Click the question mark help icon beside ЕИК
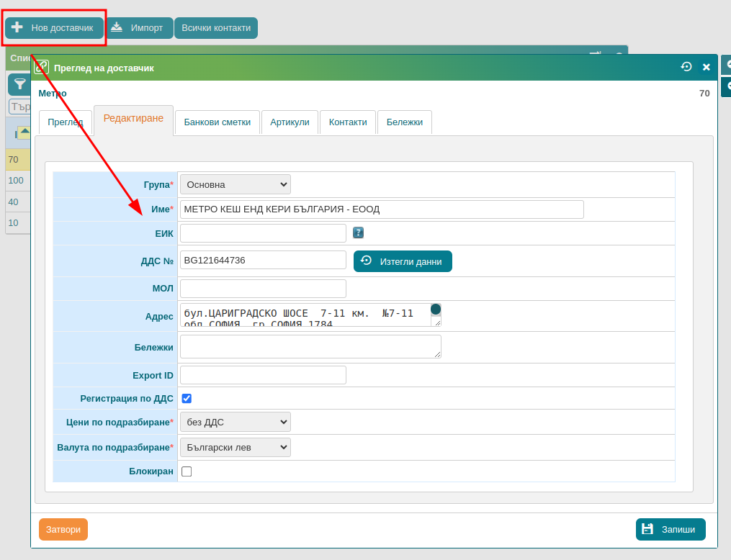 (x=358, y=232)
